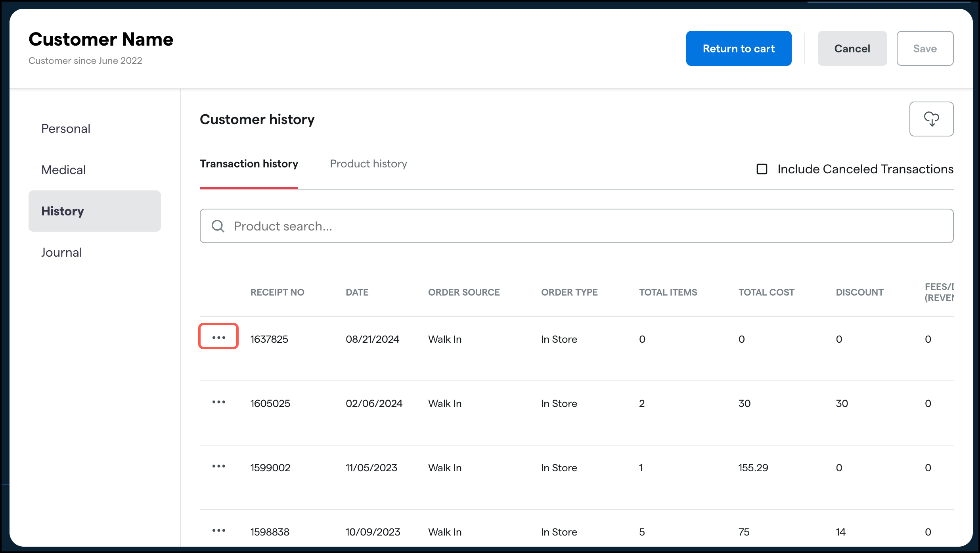Click the magnifier icon in Product search
This screenshot has width=980, height=553.
pos(218,226)
